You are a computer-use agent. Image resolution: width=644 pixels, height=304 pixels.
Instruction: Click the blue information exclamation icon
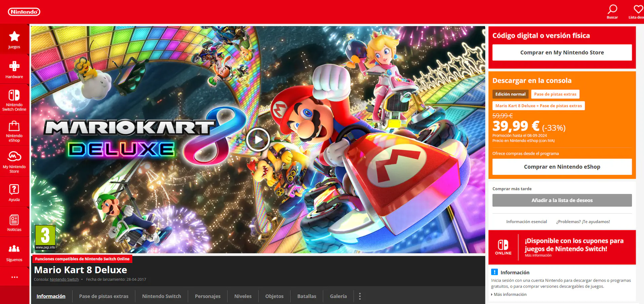(x=495, y=272)
